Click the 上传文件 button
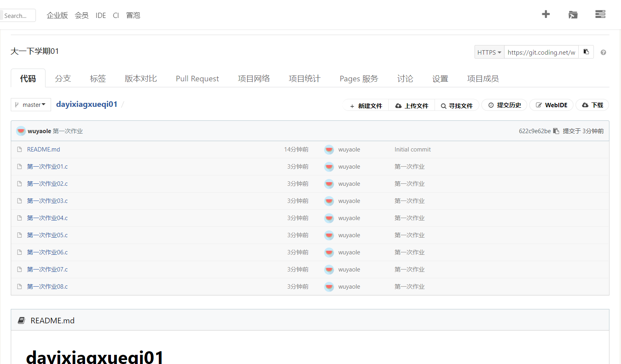 click(x=412, y=106)
